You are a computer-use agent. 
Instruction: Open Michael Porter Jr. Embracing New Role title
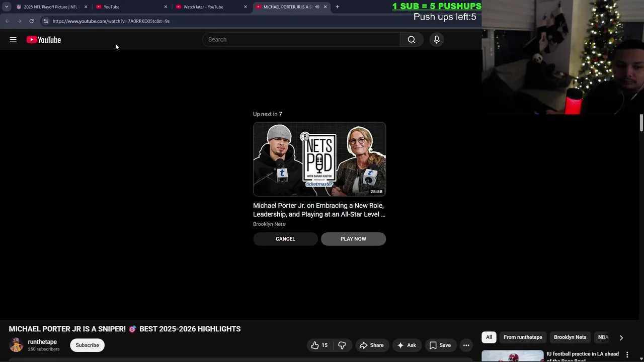tap(319, 210)
